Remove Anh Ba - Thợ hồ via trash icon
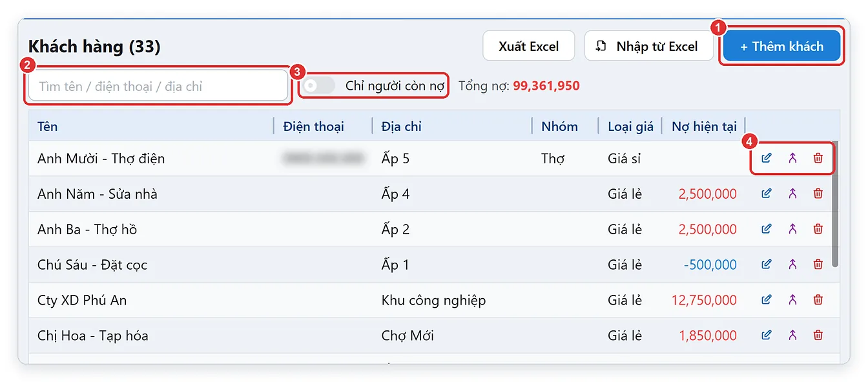This screenshot has width=868, height=382. click(818, 229)
